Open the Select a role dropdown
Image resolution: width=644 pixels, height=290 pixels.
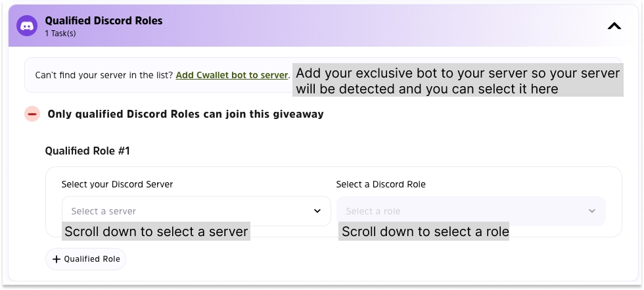pos(471,210)
